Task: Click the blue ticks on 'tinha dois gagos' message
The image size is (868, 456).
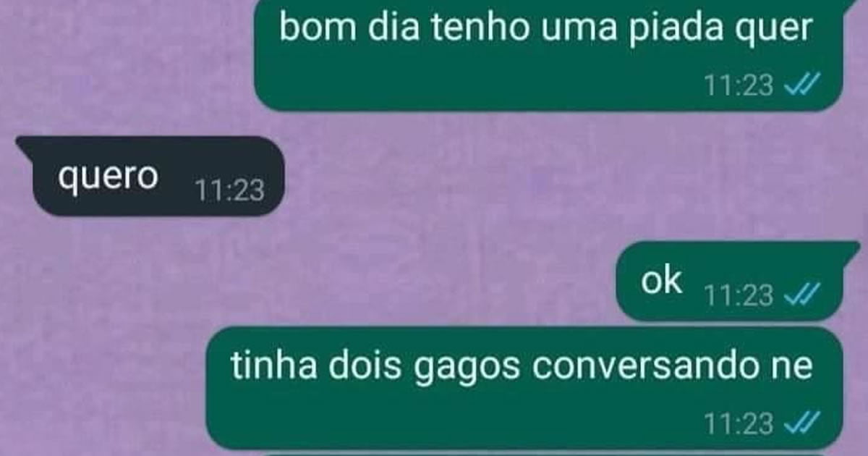Action: (801, 424)
